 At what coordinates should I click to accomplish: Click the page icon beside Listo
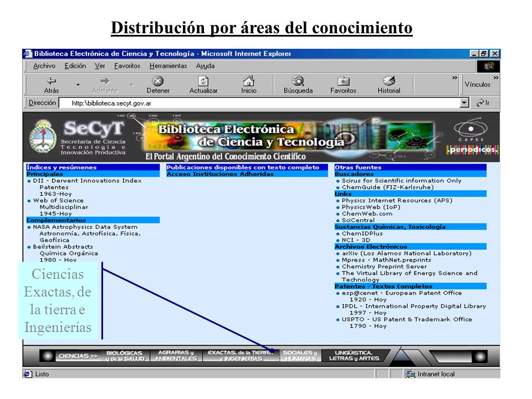coord(28,374)
